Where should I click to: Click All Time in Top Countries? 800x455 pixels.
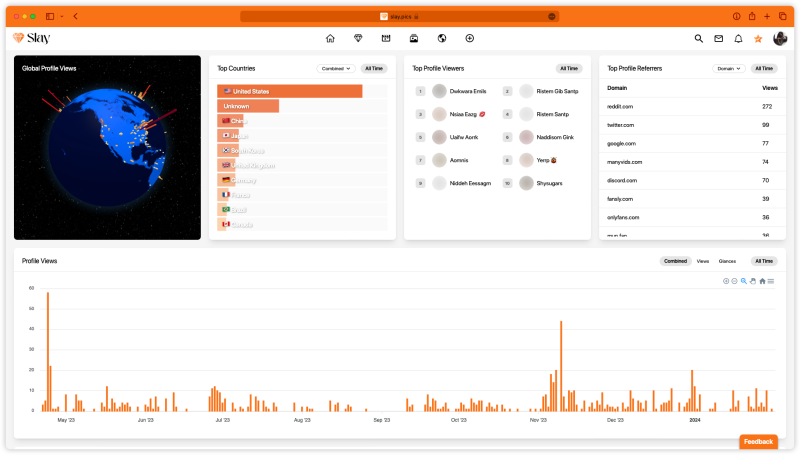[374, 68]
